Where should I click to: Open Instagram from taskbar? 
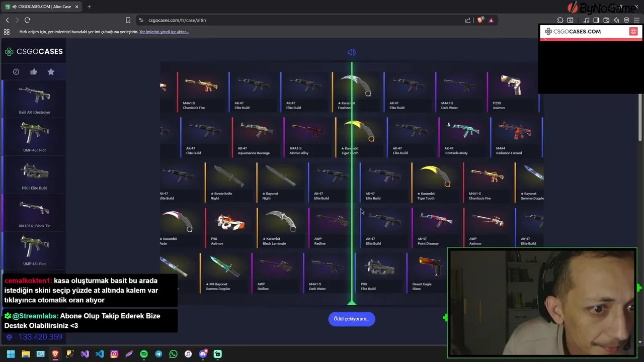114,354
